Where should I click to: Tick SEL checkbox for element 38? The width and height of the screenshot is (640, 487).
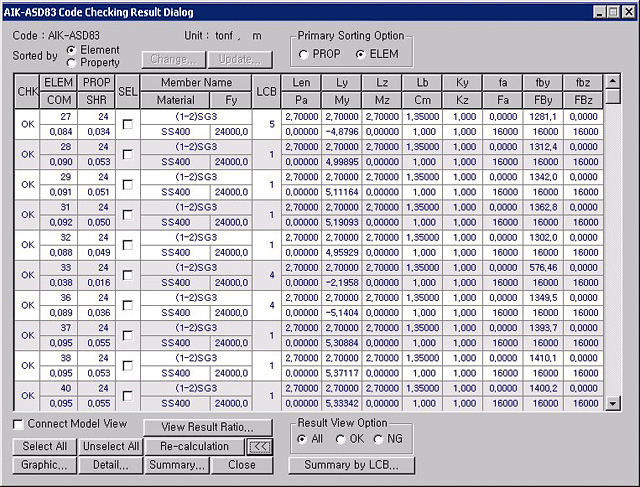click(x=128, y=366)
